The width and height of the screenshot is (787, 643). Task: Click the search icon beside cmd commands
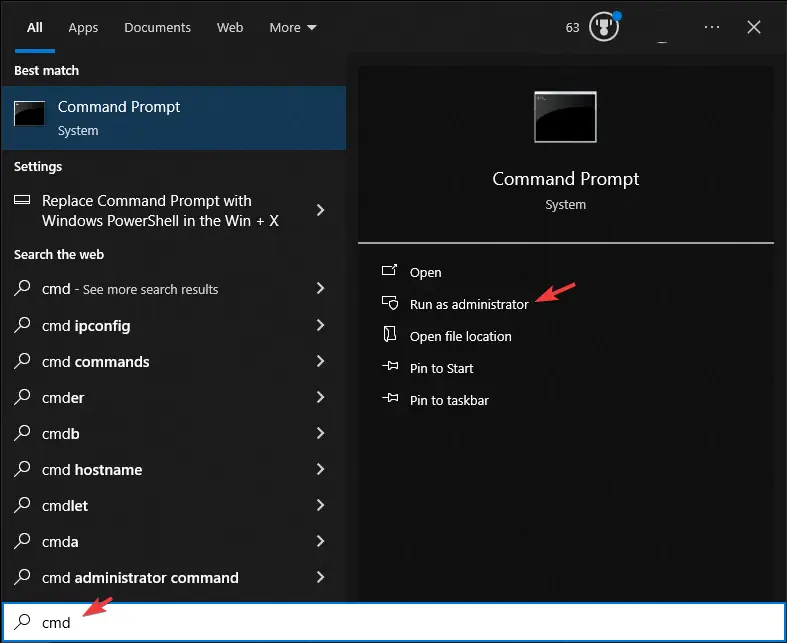pos(22,361)
